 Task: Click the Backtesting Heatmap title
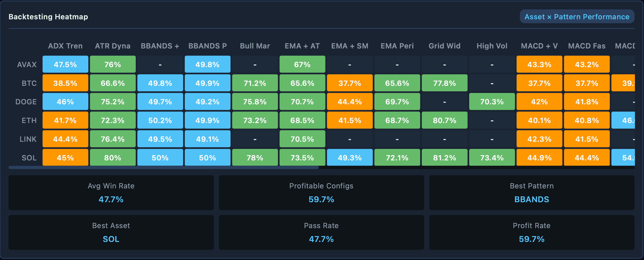48,17
